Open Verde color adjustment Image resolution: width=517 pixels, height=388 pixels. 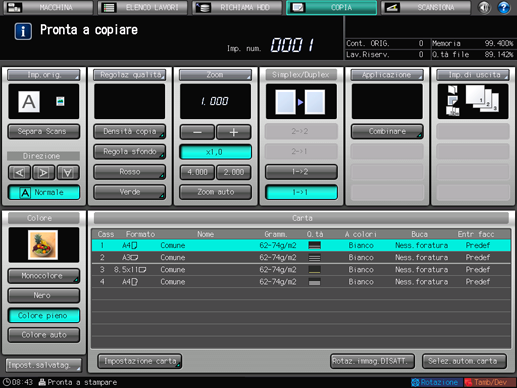tap(130, 192)
